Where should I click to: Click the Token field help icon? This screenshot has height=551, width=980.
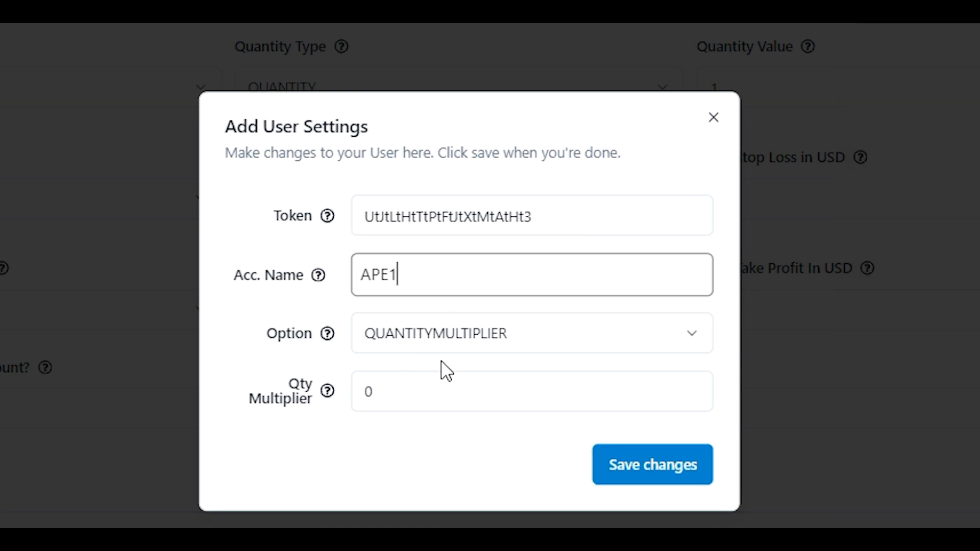click(x=327, y=216)
